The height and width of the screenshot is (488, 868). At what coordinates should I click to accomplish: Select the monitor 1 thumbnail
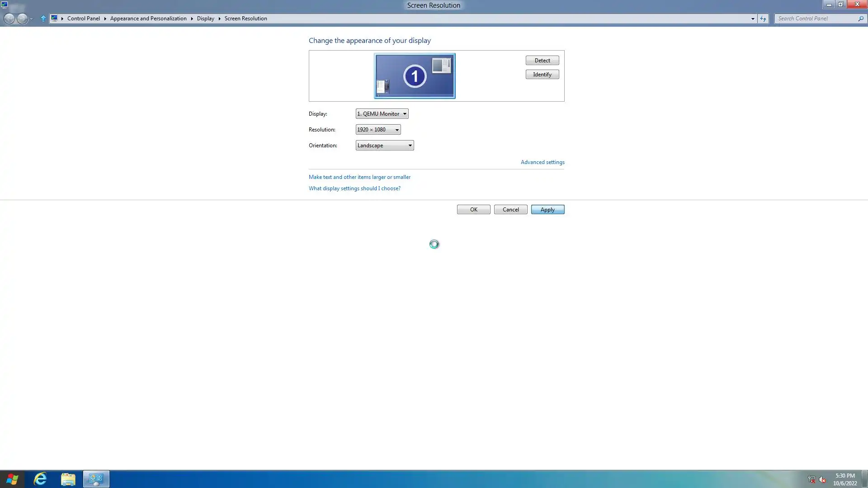[x=415, y=76]
